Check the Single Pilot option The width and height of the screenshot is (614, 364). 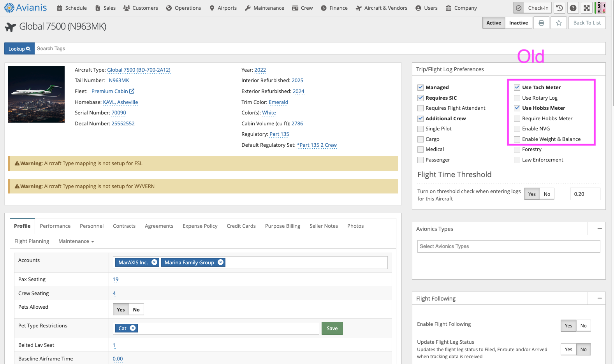420,129
